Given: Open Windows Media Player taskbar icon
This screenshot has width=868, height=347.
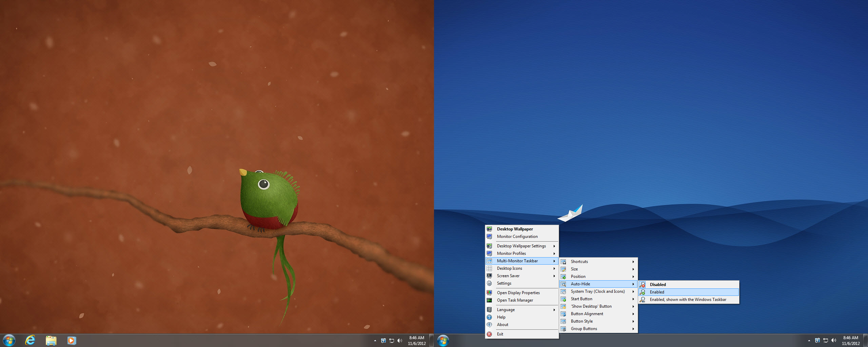Looking at the screenshot, I should (x=72, y=340).
